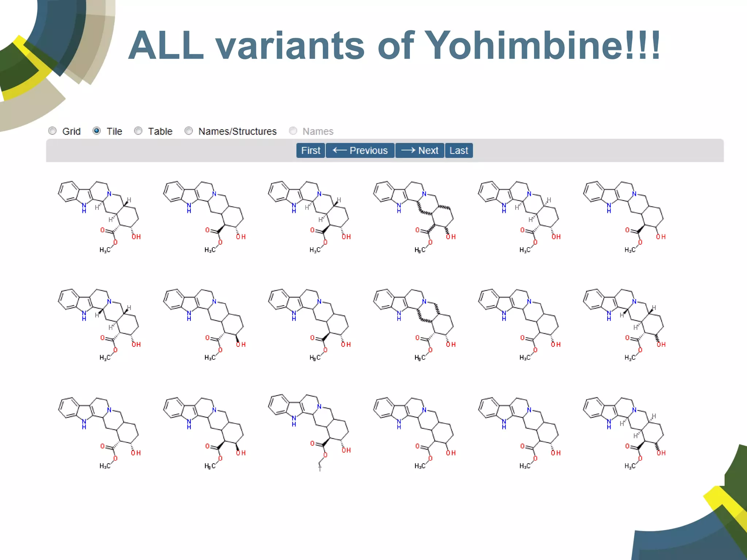Go to the First page of results
This screenshot has height=560, width=747.
[x=311, y=151]
